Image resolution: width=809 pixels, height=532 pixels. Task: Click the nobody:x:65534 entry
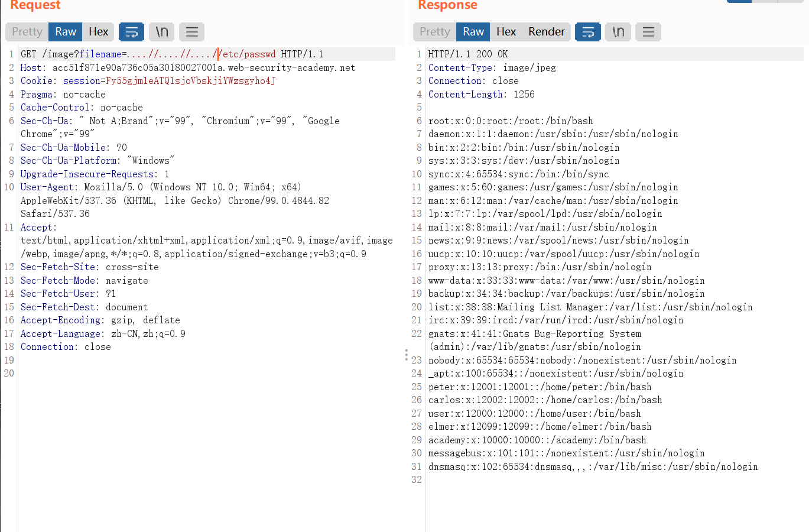[583, 361]
